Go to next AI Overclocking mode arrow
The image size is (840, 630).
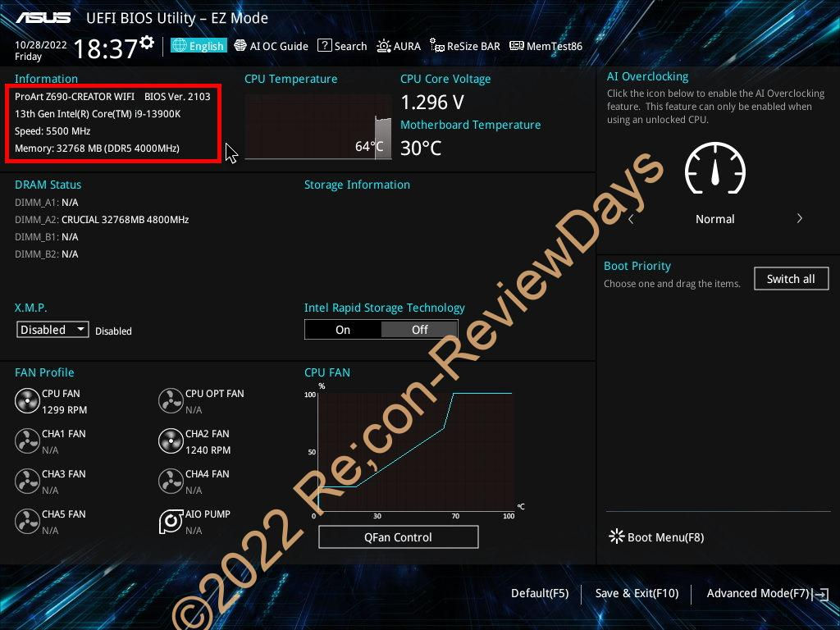tap(799, 218)
